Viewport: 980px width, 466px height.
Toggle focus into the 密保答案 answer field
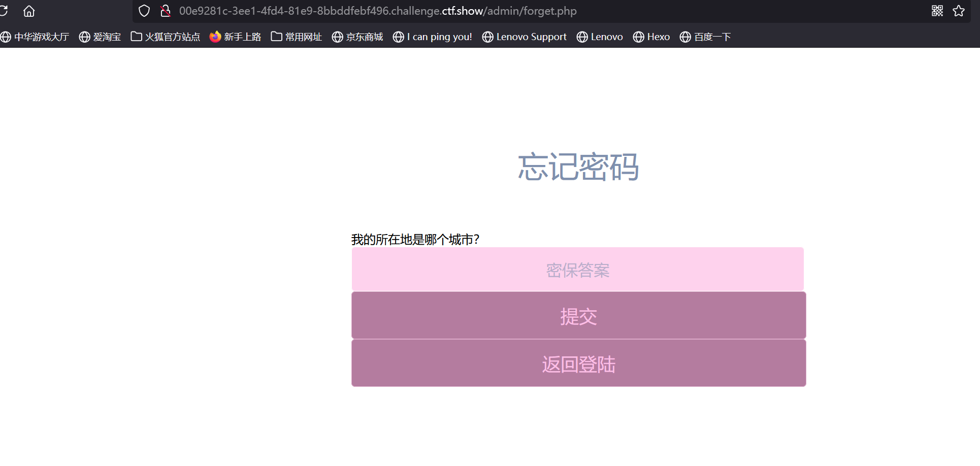(577, 269)
